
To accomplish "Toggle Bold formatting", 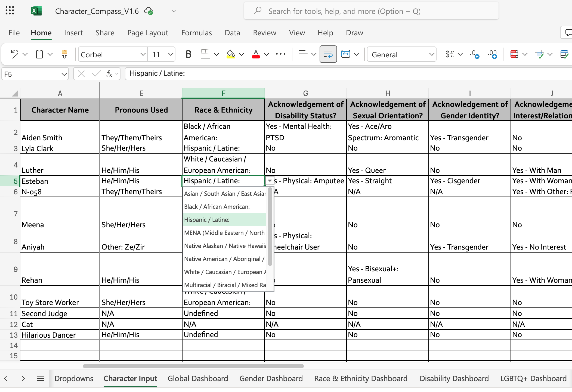I will (x=188, y=54).
